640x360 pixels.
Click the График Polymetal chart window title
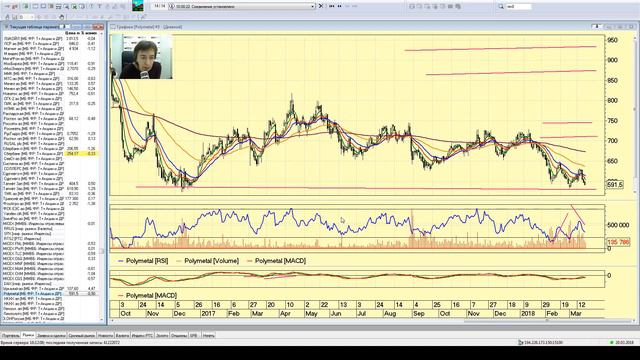point(149,27)
